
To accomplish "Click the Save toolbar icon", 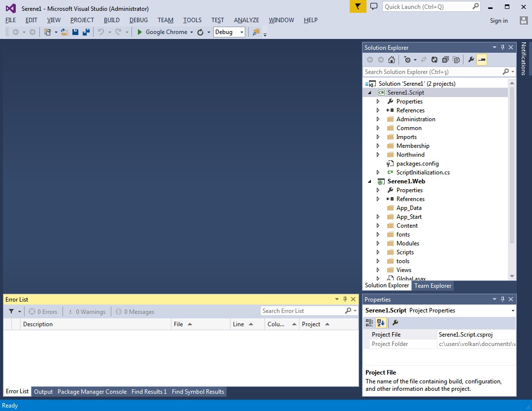I will pyautogui.click(x=75, y=32).
